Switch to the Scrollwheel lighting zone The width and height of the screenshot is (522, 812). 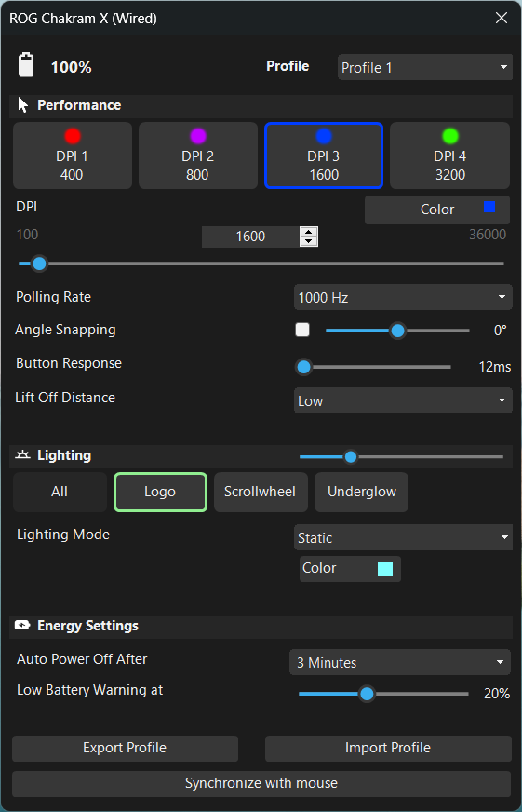261,492
